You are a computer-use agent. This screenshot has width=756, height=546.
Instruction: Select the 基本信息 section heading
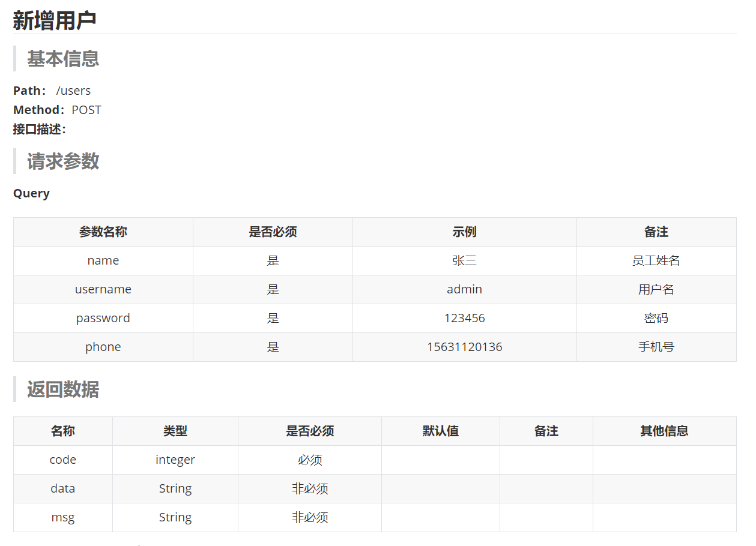[x=63, y=59]
